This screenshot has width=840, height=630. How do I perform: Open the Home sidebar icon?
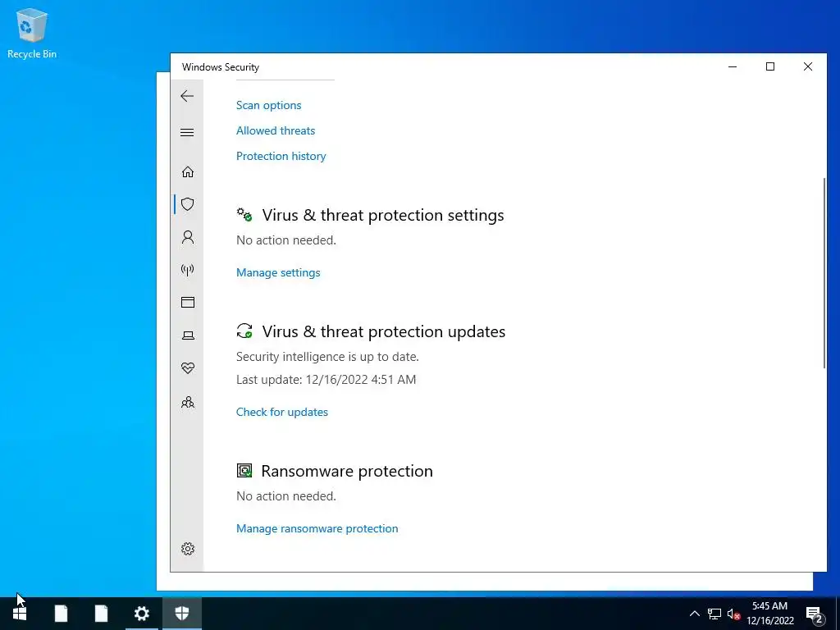coord(188,172)
